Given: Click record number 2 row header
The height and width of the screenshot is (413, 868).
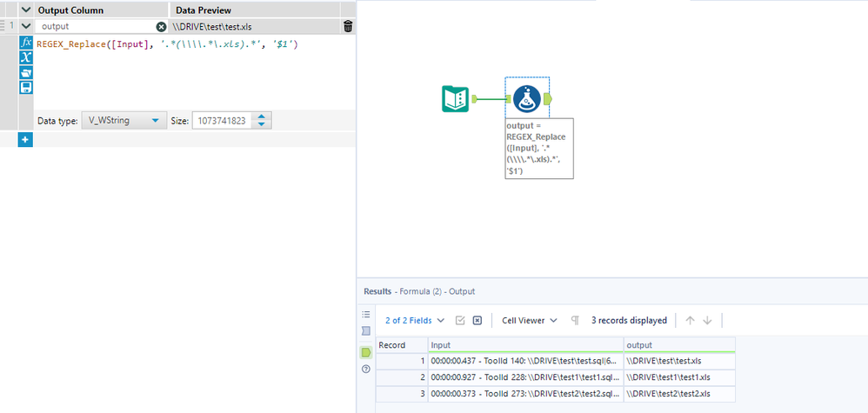Looking at the screenshot, I should (x=402, y=377).
